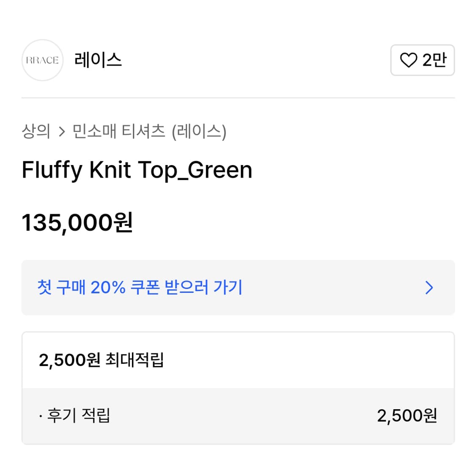476x476 pixels.
Task: Click the 쿠폰 word in blue banner
Action: point(145,288)
